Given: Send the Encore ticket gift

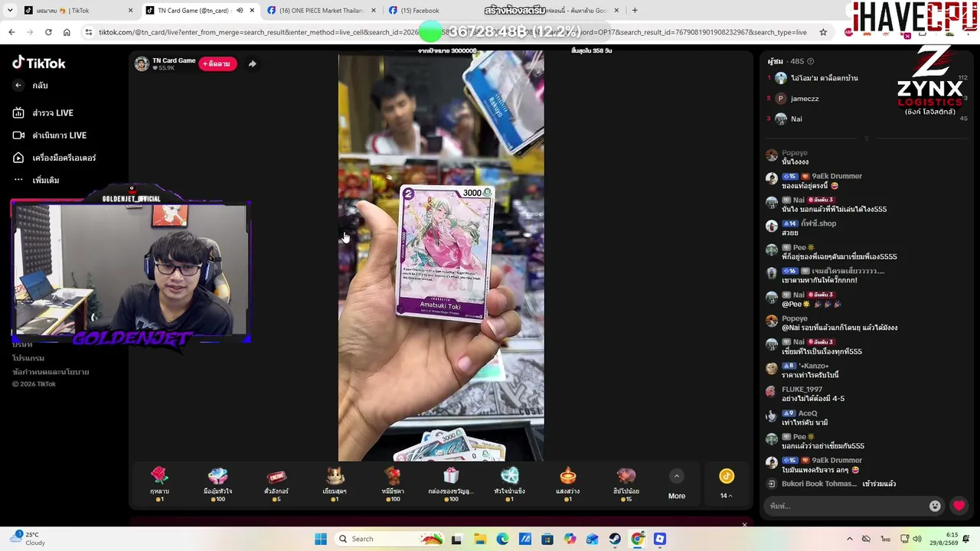Looking at the screenshot, I should point(276,484).
